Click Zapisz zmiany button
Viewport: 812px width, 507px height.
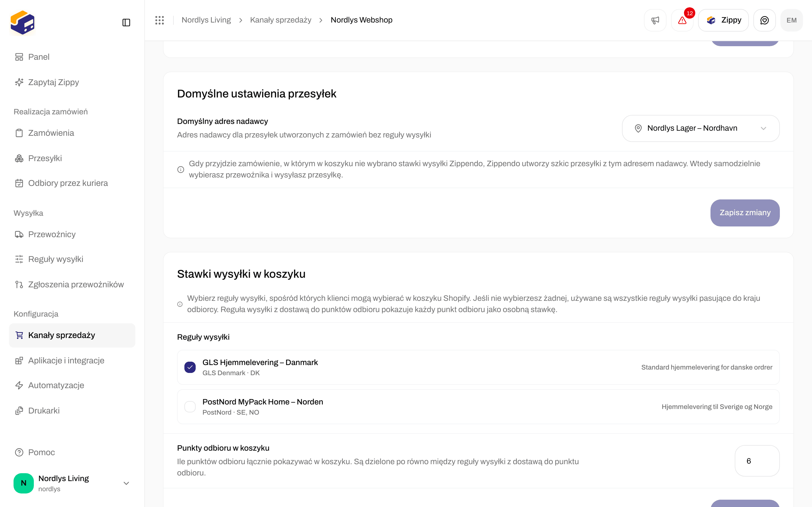click(x=745, y=213)
